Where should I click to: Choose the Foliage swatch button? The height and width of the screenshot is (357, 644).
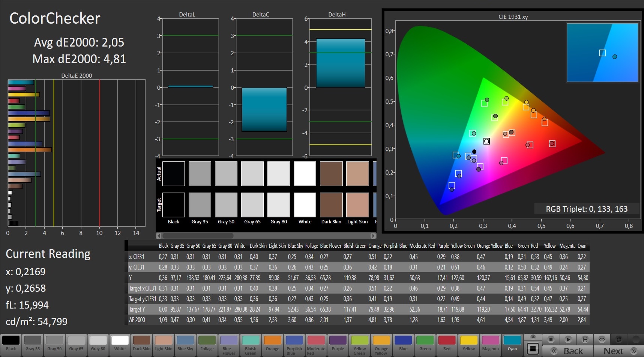click(207, 344)
